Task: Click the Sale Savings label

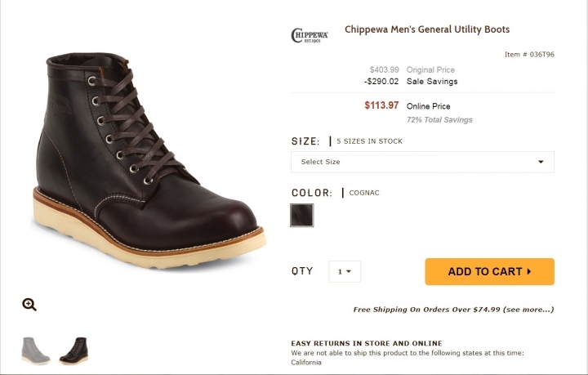Action: 432,82
